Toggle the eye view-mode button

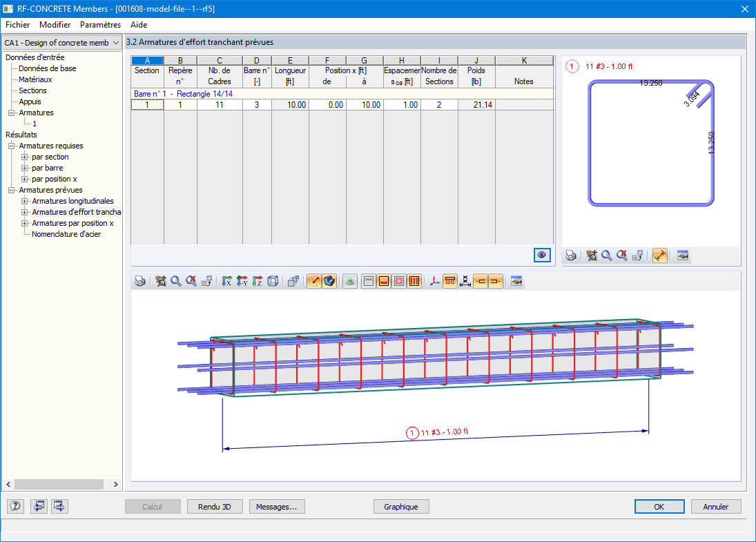pos(542,255)
